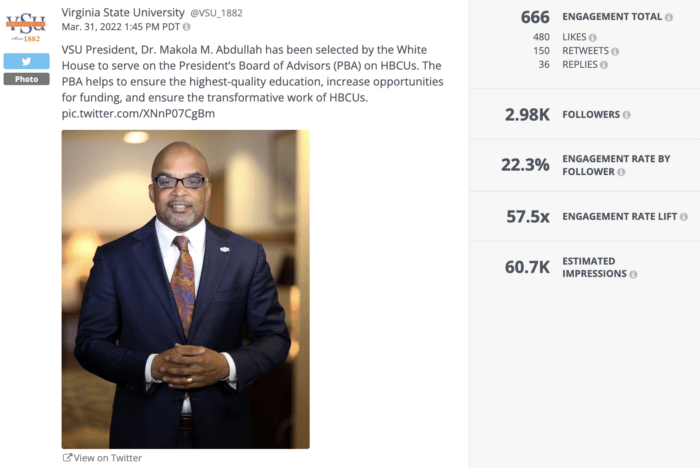Click the Estimated Impressions info icon
The height and width of the screenshot is (468, 700).
[633, 274]
